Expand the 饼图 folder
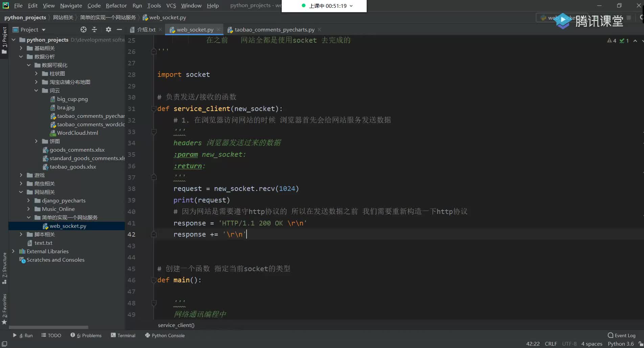This screenshot has height=348, width=644. (x=36, y=141)
